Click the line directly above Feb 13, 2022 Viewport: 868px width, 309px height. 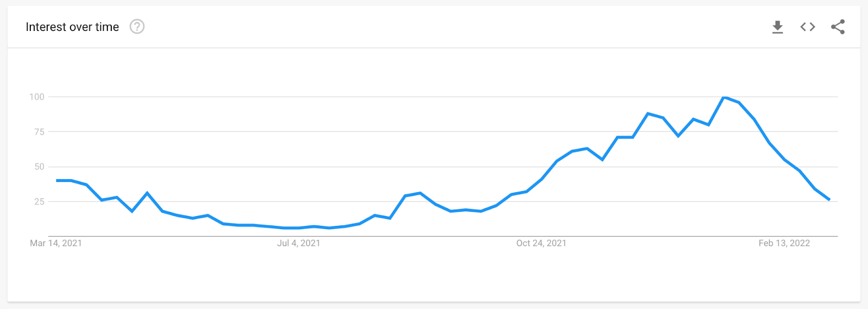pos(784,159)
